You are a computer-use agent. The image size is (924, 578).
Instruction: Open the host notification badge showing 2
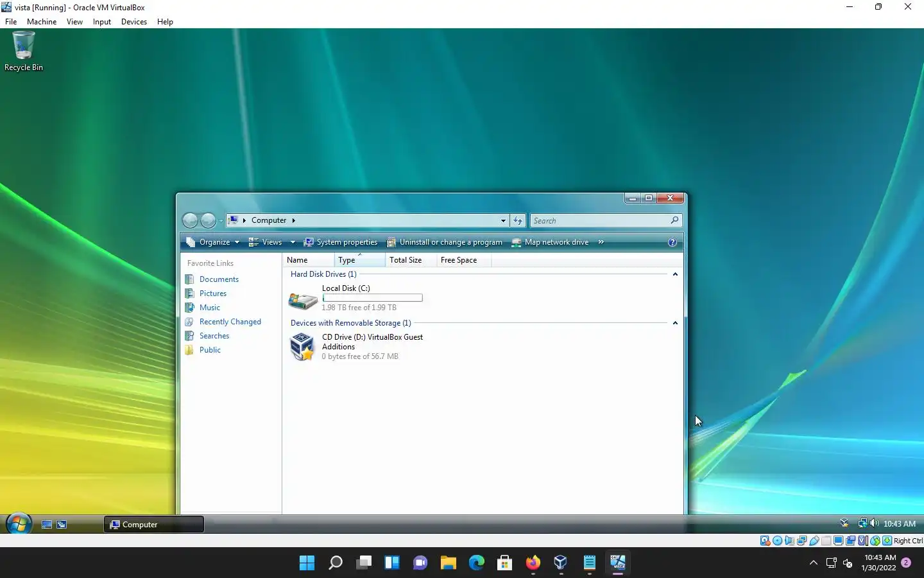(x=906, y=563)
